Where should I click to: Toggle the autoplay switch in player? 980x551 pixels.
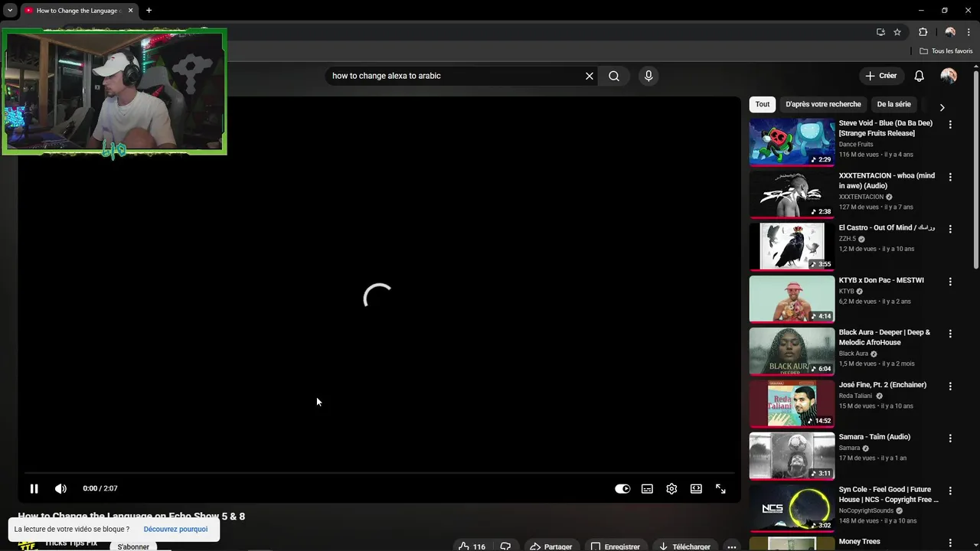[x=622, y=489]
